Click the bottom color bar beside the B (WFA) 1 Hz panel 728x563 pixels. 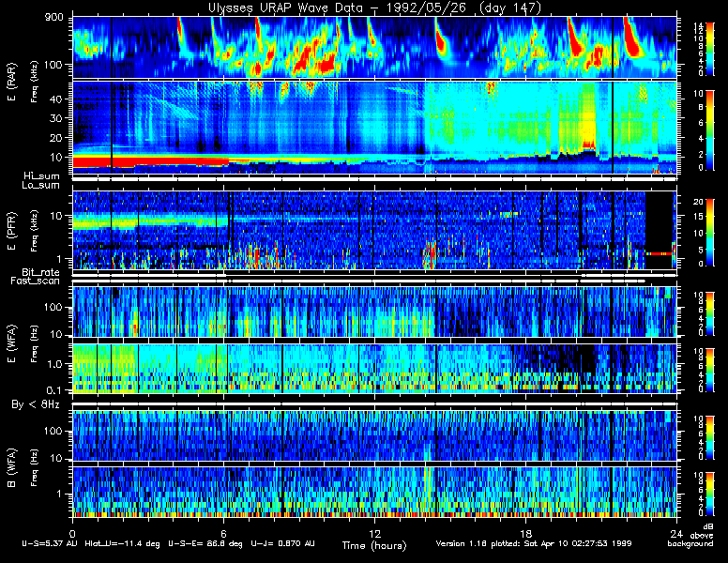(710, 495)
